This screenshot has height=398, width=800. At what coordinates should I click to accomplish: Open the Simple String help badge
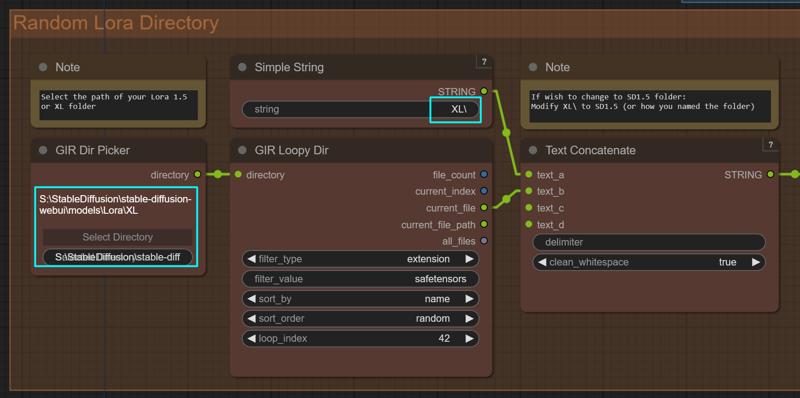[484, 62]
